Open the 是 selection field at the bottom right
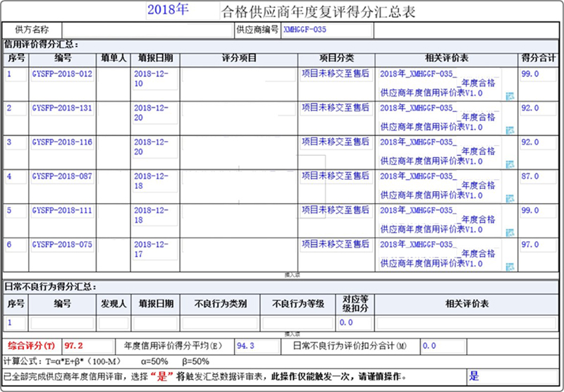Viewport: 564px width, 392px height. point(513,376)
